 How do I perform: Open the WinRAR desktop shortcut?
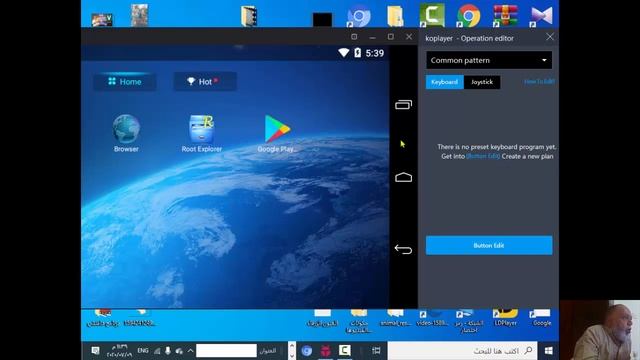click(505, 16)
